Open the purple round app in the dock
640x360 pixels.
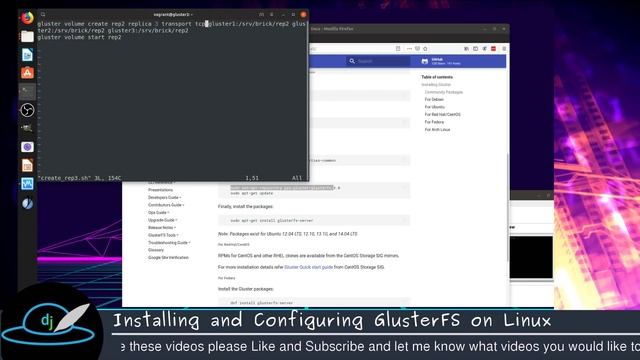(27, 147)
